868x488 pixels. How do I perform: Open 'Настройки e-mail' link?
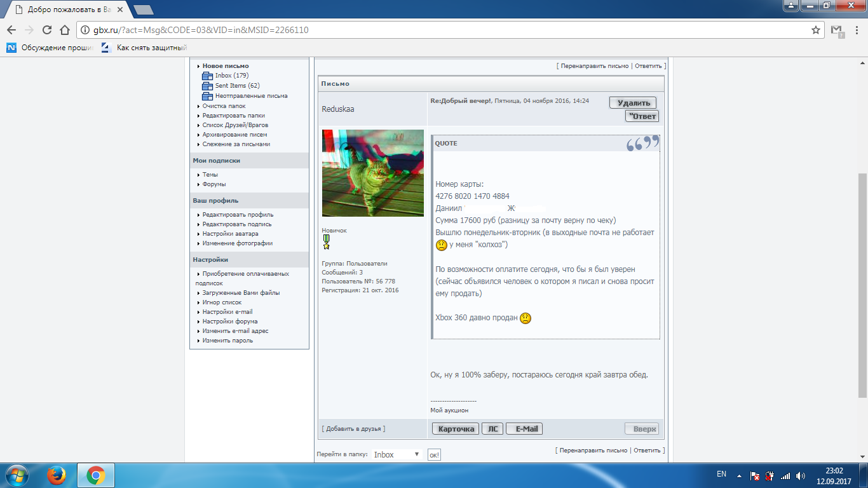pyautogui.click(x=227, y=312)
